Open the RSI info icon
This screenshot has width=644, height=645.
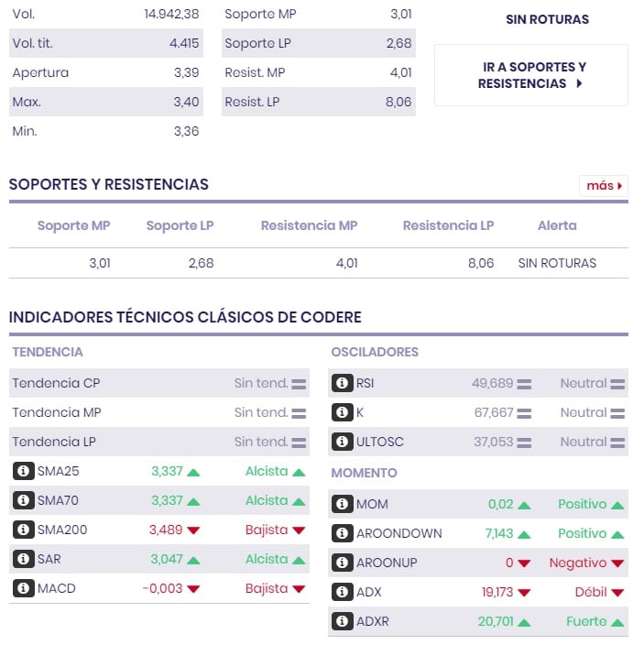coord(343,383)
